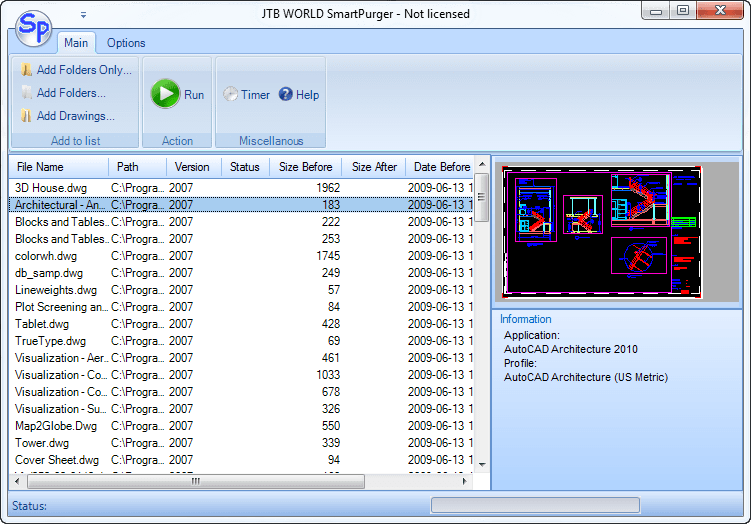Sort by Size Before column header
This screenshot has width=751, height=524.
[306, 167]
